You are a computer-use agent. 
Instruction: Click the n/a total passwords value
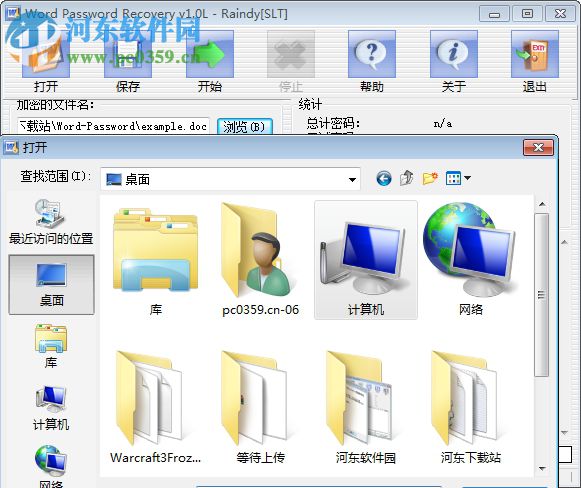click(442, 123)
